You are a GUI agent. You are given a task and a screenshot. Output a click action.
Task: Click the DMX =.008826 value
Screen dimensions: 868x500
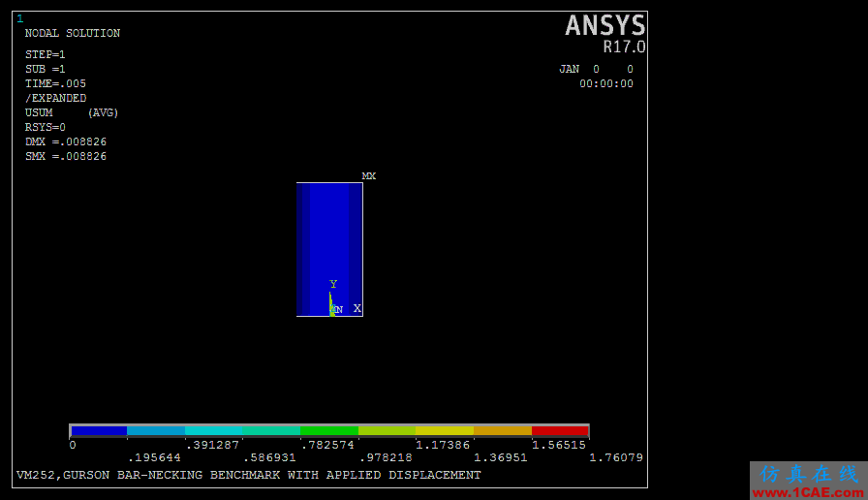coord(65,141)
